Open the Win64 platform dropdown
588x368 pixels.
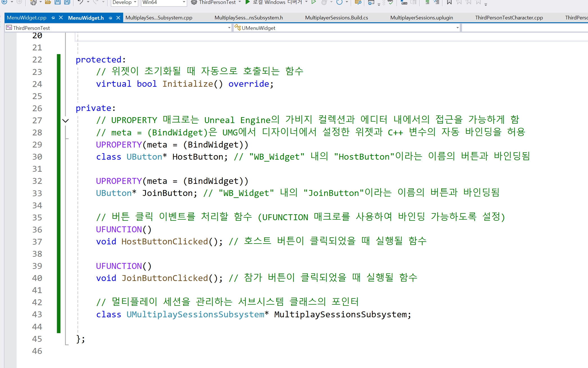(x=164, y=2)
